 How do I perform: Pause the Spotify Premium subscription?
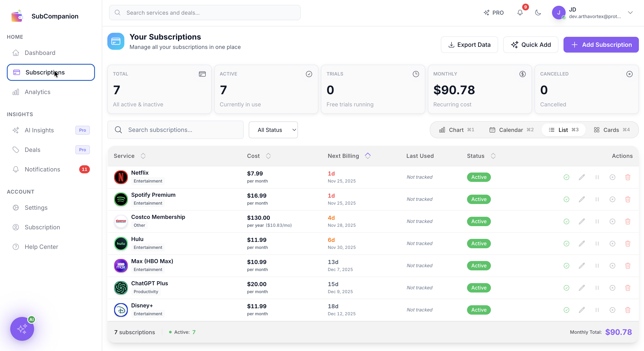tap(597, 199)
